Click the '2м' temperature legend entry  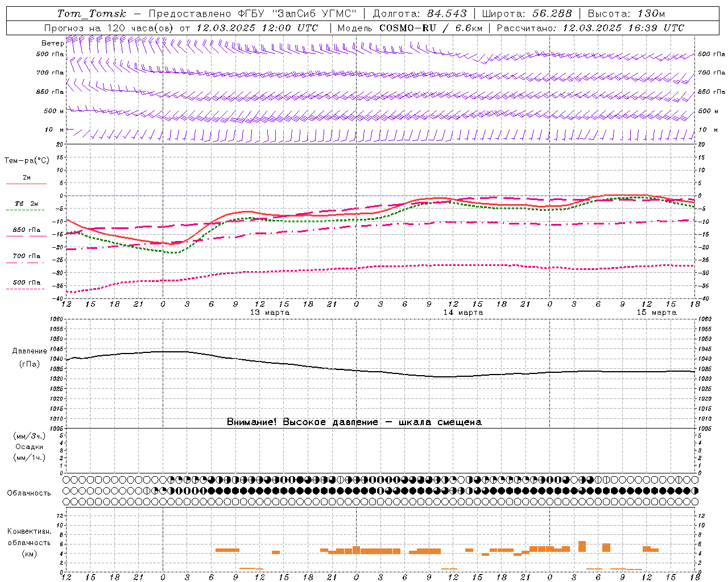click(27, 177)
